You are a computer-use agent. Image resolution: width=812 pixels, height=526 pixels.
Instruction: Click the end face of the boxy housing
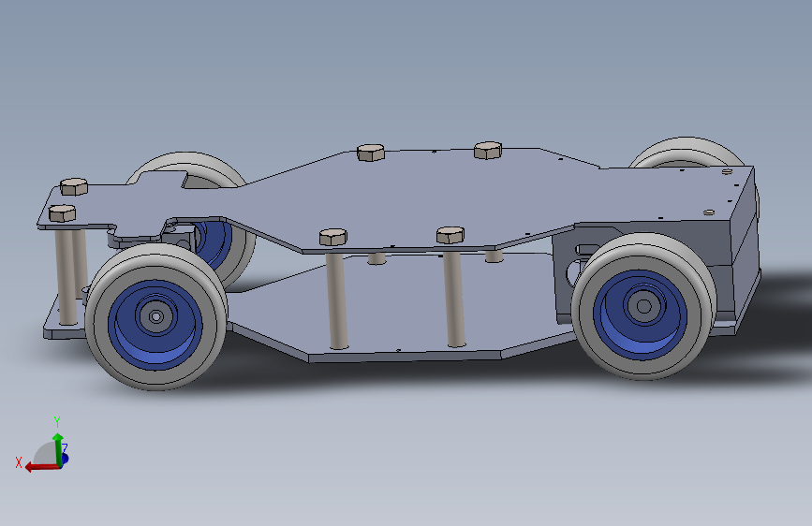coord(745,243)
